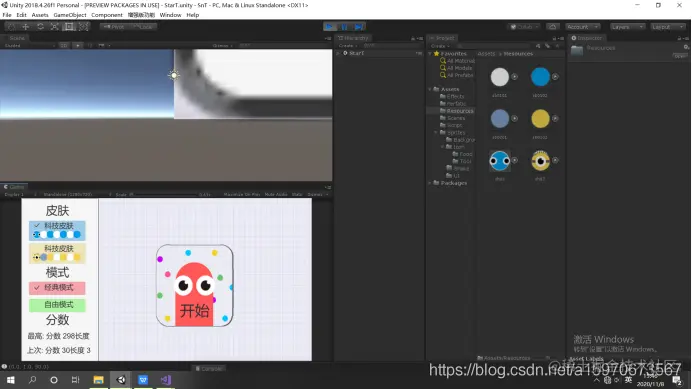Click the Play button

(x=329, y=27)
